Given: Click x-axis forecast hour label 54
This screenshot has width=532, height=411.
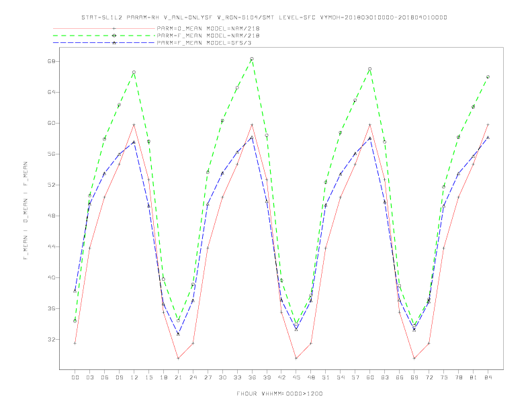Looking at the screenshot, I should pyautogui.click(x=341, y=377).
